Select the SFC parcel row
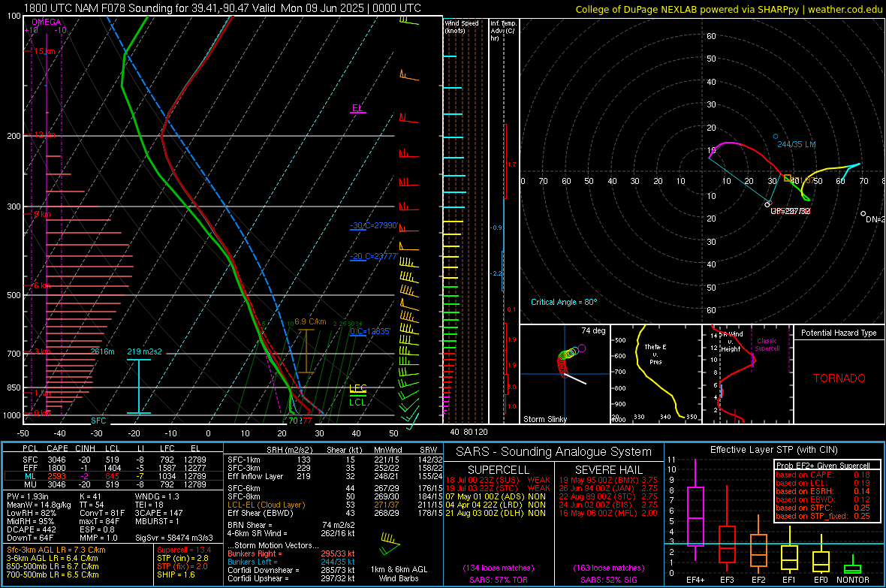This screenshot has height=588, width=886. click(x=113, y=460)
